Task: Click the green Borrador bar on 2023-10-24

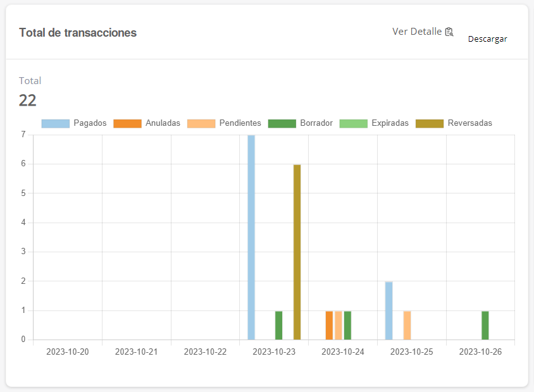Action: pos(347,325)
